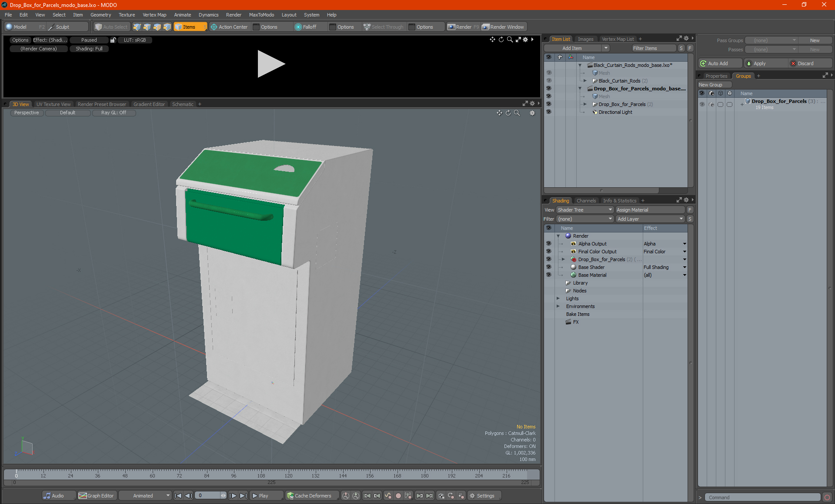Go to last frame
Screen dimensions: 835x504
pos(243,496)
